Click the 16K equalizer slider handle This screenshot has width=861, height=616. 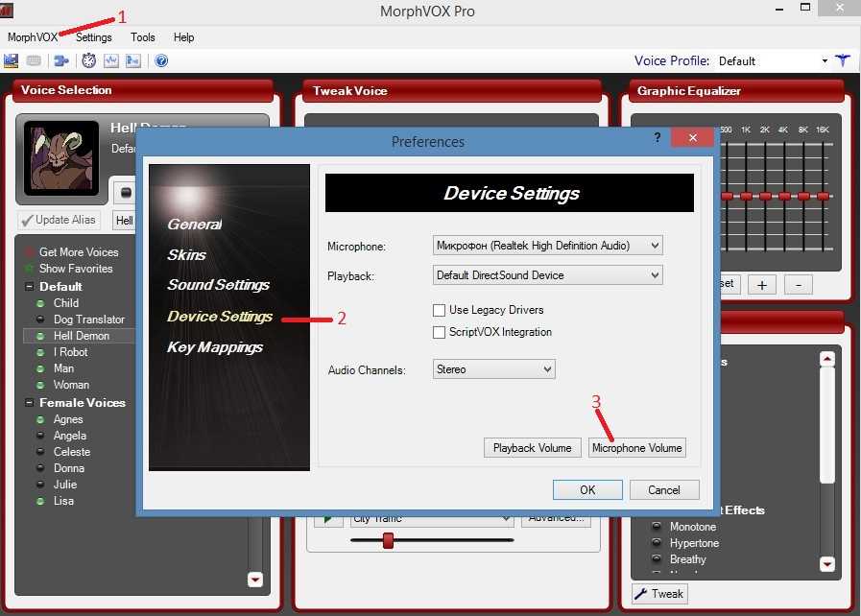(823, 196)
